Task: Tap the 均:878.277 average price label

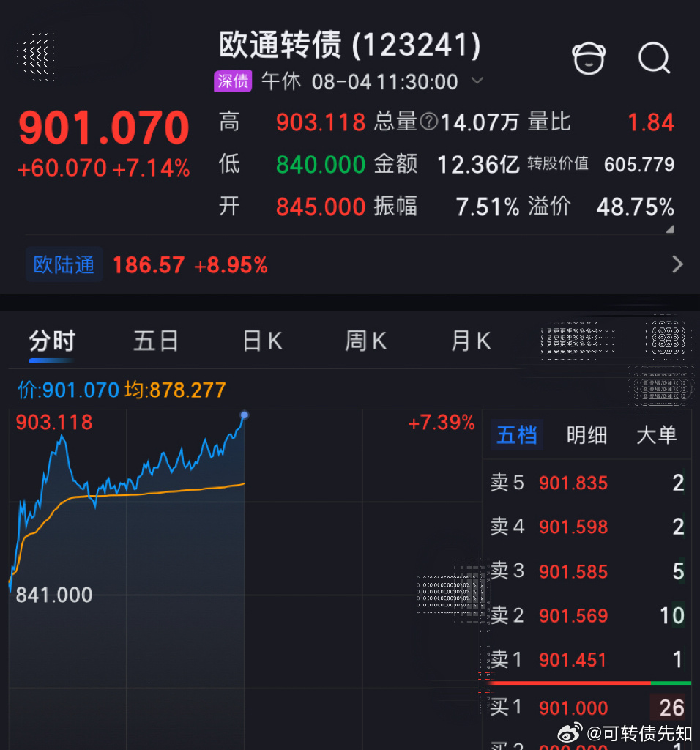Action: pyautogui.click(x=175, y=390)
